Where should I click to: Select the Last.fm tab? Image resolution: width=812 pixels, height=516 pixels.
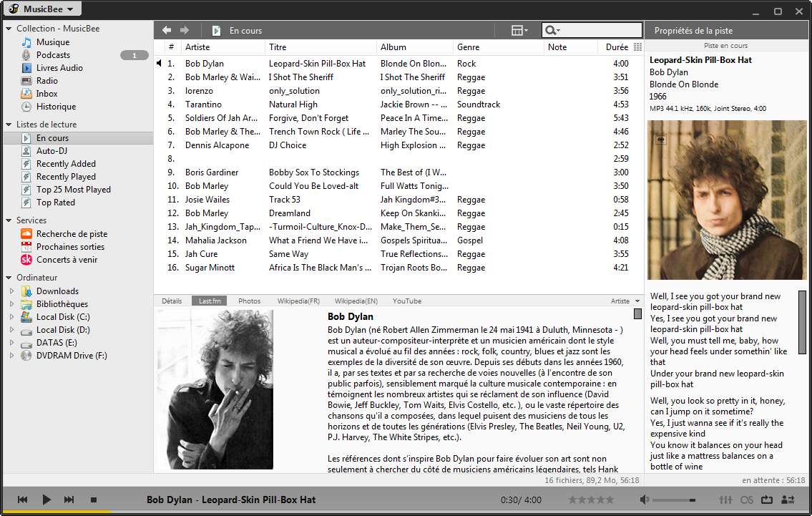[x=209, y=301]
